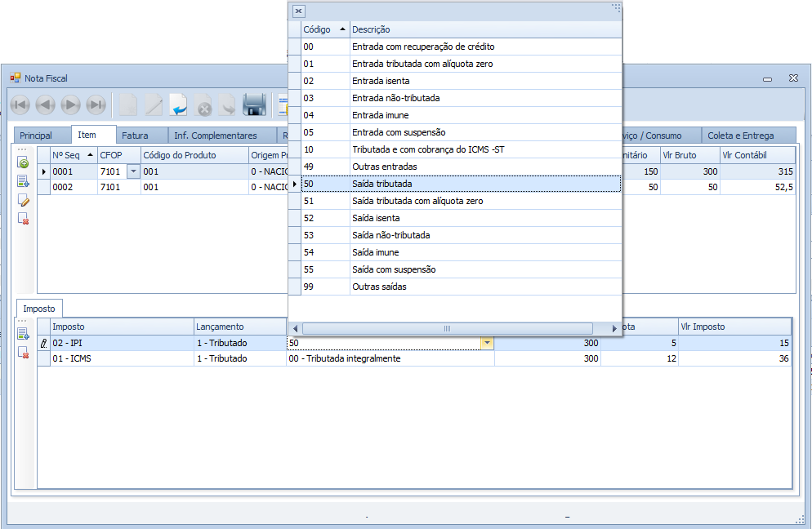This screenshot has width=812, height=529.
Task: Close the dropdown popup with its X button
Action: (x=299, y=11)
